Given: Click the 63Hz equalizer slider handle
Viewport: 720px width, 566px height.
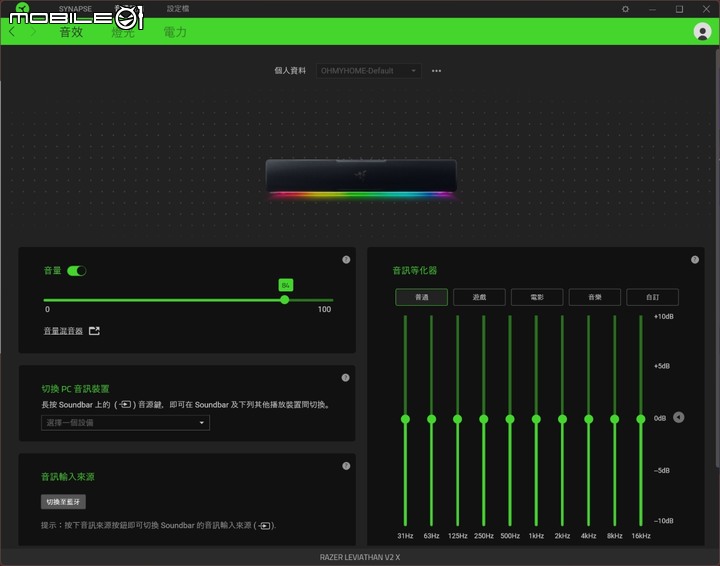Looking at the screenshot, I should (432, 419).
